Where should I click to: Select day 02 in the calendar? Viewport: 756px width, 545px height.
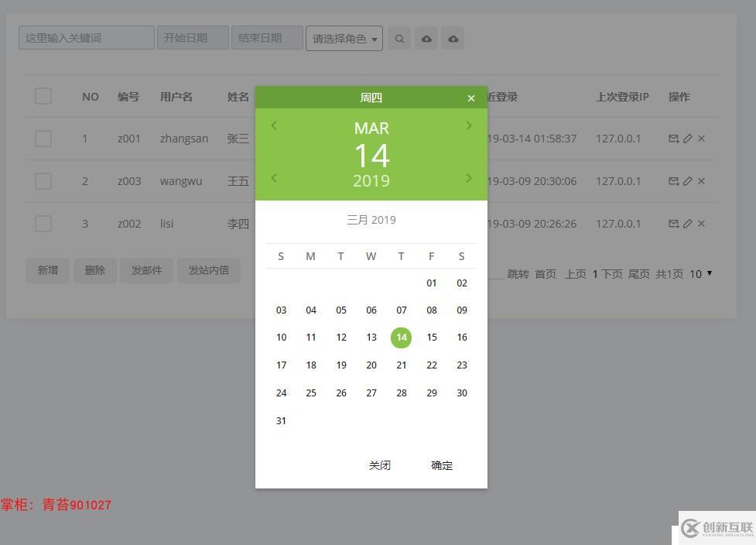462,283
